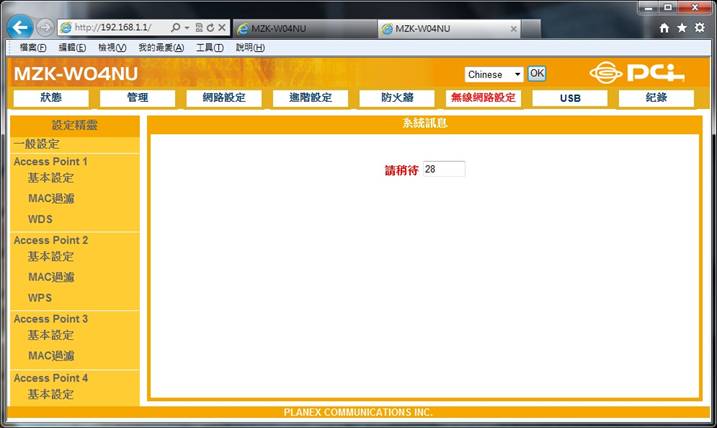Open the 紀錄 navigation tab
Screen dimensions: 717x428
tap(656, 98)
